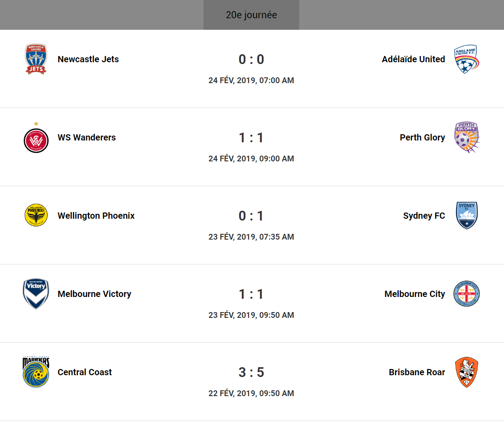The width and height of the screenshot is (504, 425).
Task: Open the Melbourne Victory badge
Action: tap(36, 294)
